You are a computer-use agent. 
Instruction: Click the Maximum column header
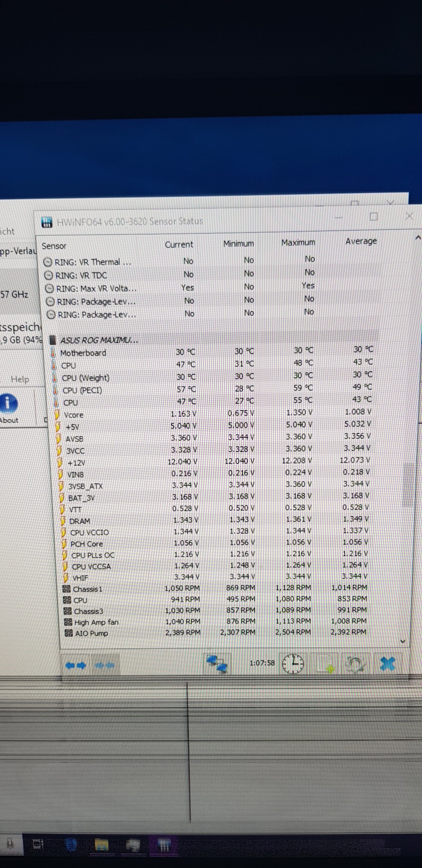click(298, 243)
